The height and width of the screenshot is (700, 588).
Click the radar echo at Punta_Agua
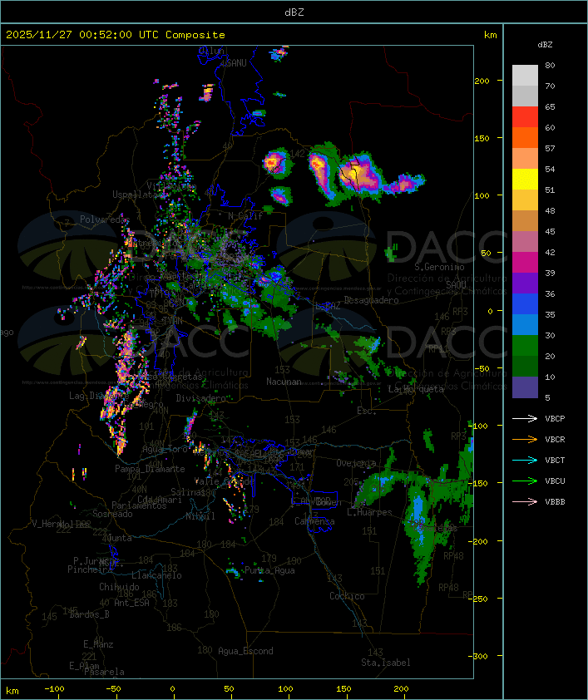[x=234, y=571]
